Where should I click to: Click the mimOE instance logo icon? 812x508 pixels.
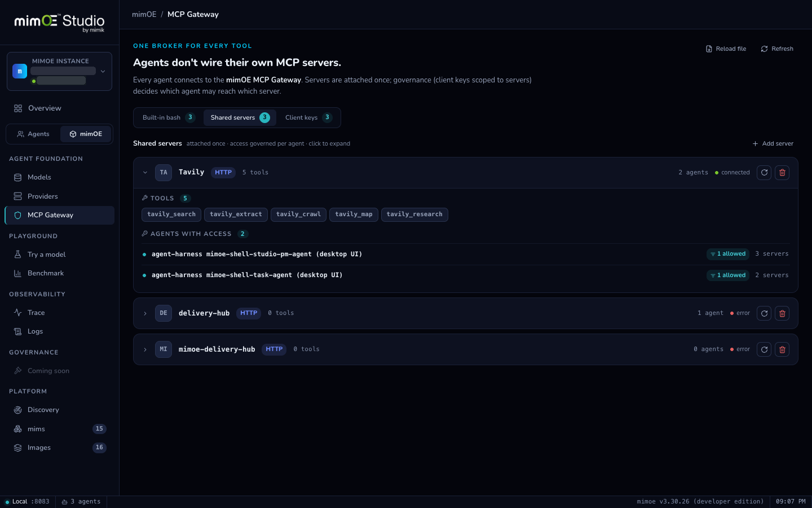(x=20, y=71)
